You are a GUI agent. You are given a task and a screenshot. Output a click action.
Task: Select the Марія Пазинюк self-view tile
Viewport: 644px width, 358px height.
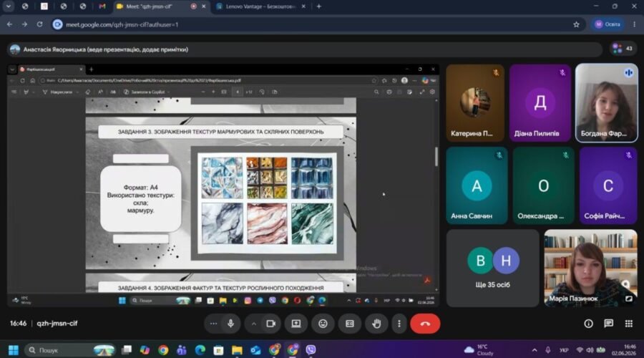pos(590,268)
